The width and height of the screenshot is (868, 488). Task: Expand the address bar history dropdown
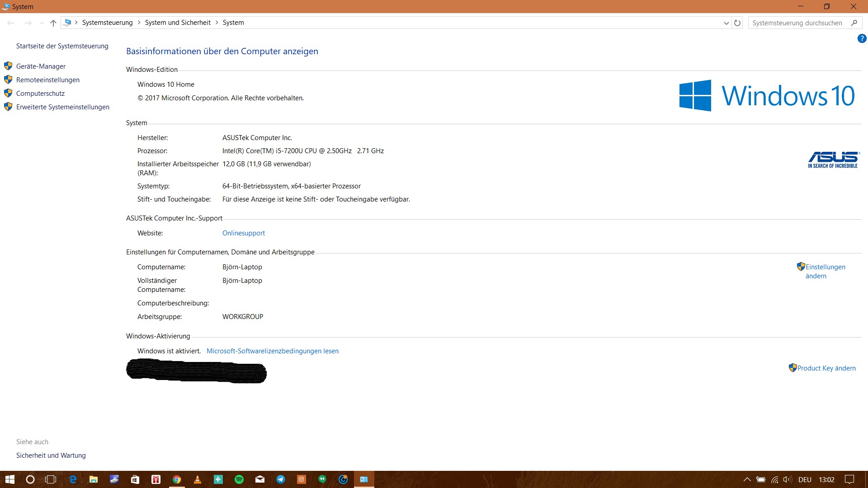coord(726,23)
